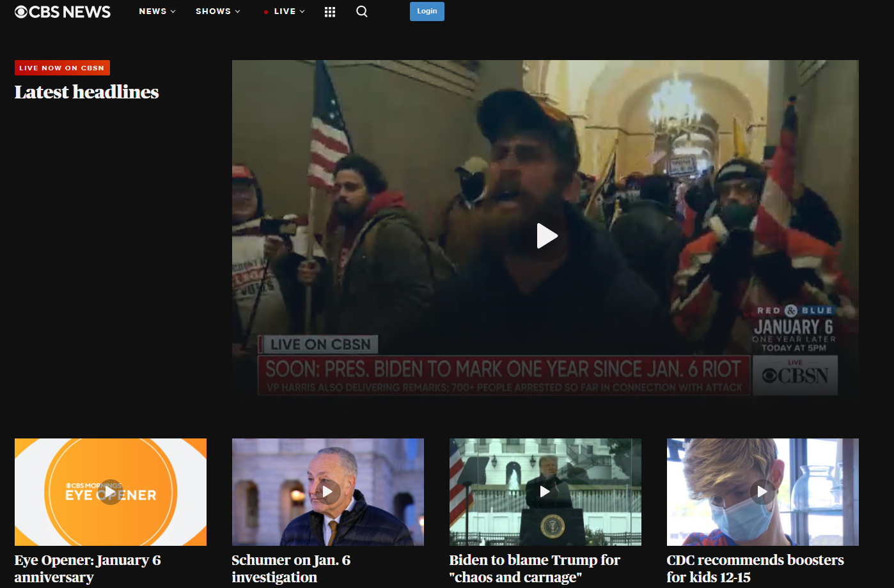Click the Schumer video thumbnail image

pos(328,492)
